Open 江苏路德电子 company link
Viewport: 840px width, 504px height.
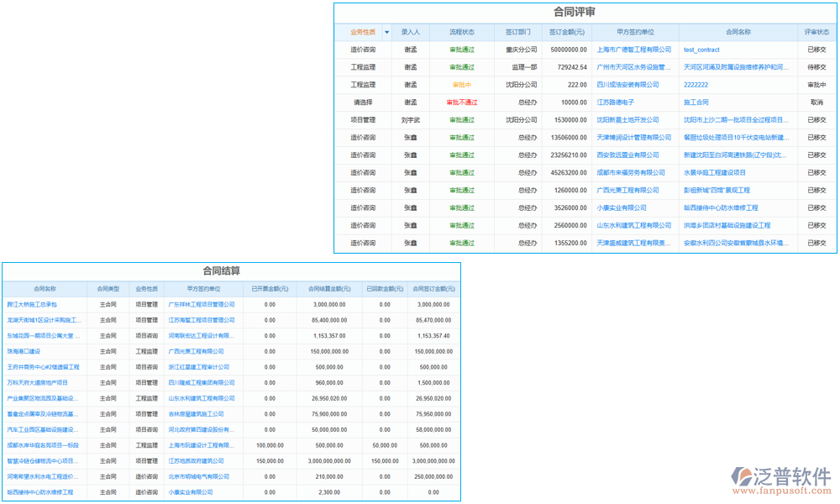click(x=615, y=102)
